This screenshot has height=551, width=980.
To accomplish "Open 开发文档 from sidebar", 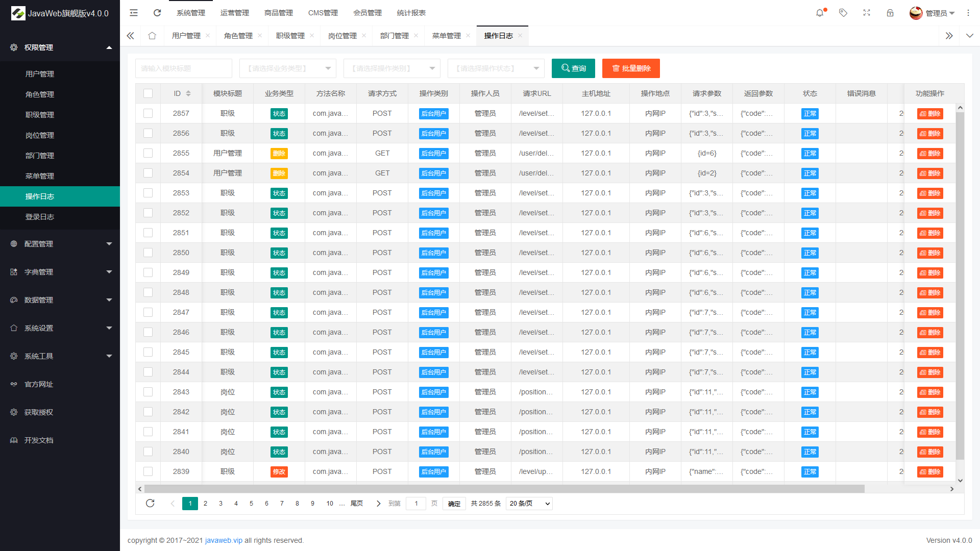I will point(39,440).
